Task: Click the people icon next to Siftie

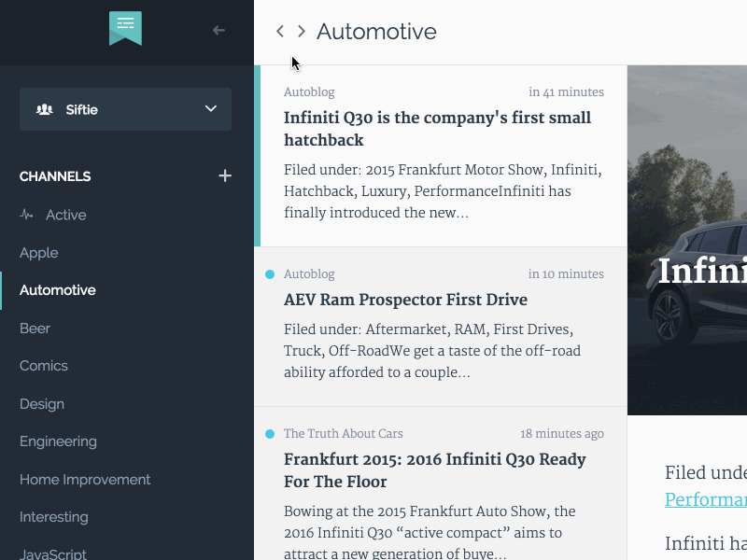Action: [45, 109]
